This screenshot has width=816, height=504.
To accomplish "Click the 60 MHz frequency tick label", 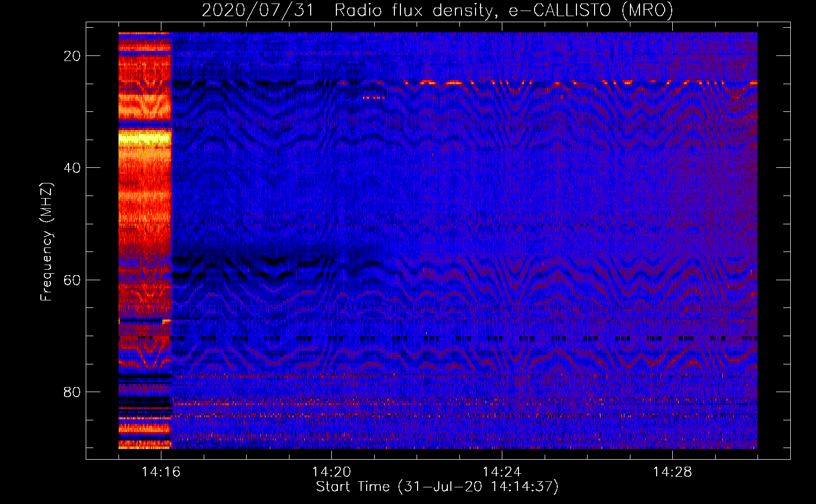I will (72, 280).
